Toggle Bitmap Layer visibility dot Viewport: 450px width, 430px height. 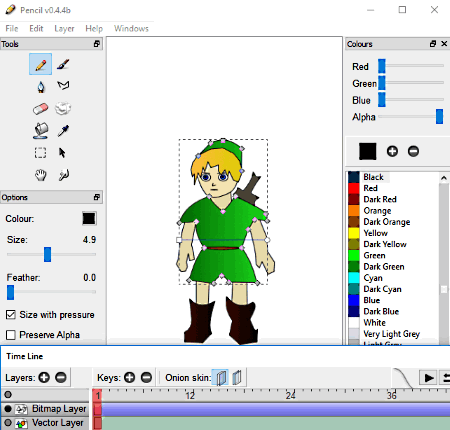tap(8, 409)
